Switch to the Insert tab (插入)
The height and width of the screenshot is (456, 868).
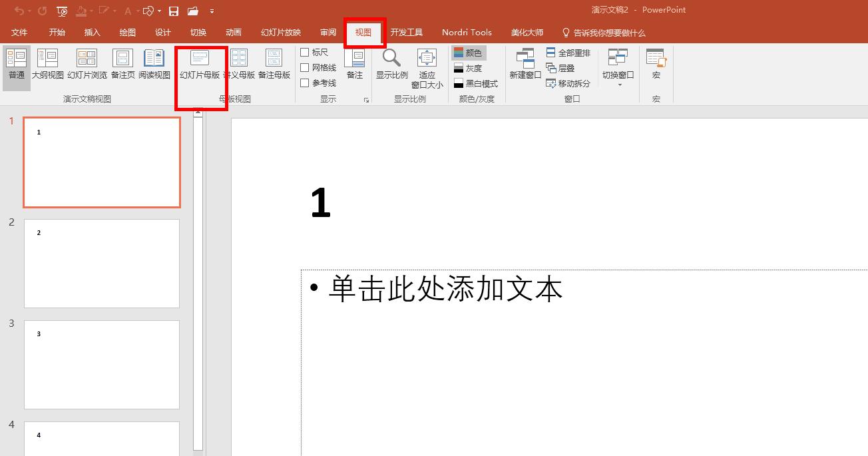click(x=92, y=32)
